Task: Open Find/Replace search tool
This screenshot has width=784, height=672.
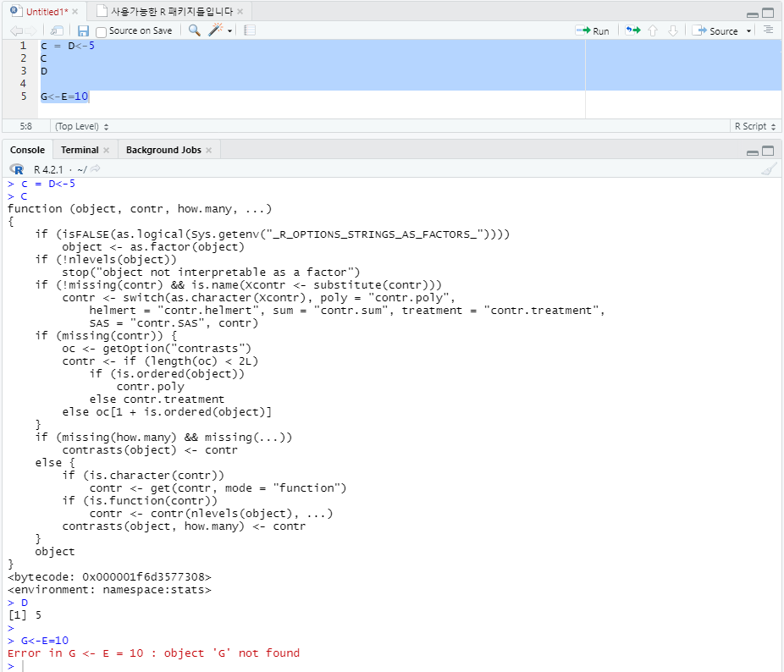Action: pyautogui.click(x=195, y=30)
